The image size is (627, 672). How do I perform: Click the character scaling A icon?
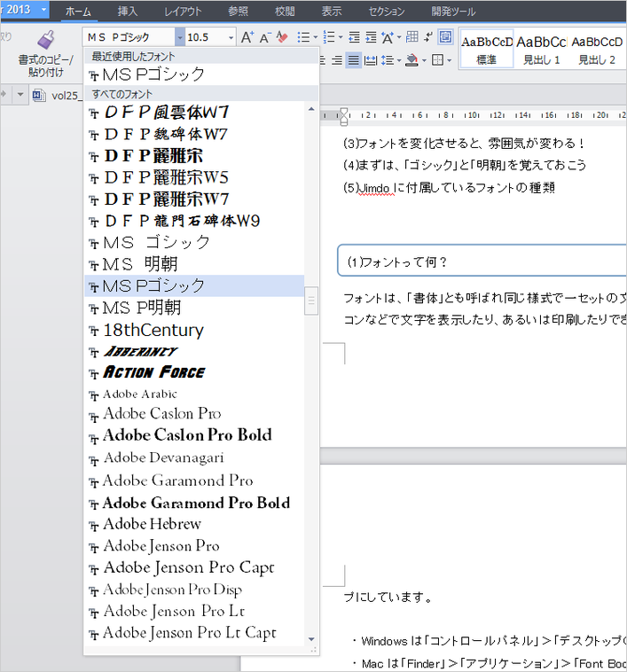click(x=388, y=38)
